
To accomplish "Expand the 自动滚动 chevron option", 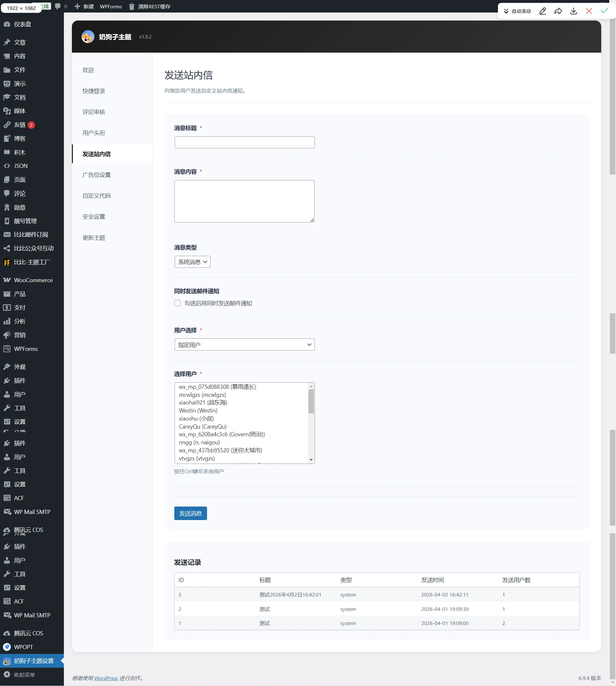I will tap(506, 11).
